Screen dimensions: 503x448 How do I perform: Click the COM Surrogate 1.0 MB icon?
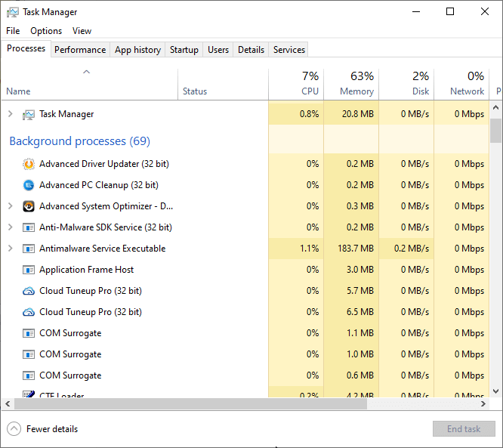(x=29, y=354)
